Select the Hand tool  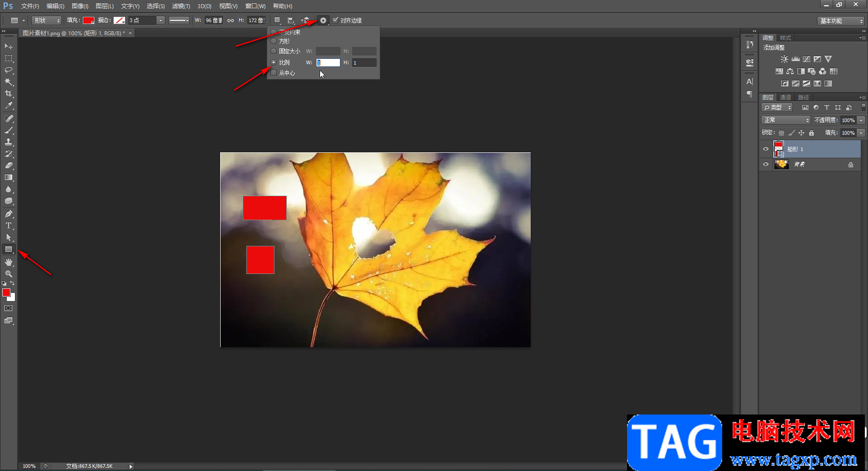click(x=9, y=262)
